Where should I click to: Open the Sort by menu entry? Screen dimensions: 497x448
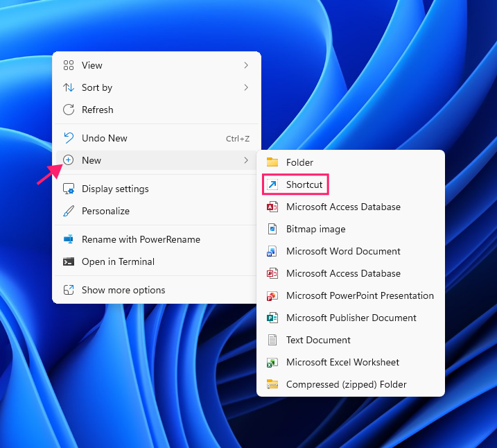coord(157,87)
